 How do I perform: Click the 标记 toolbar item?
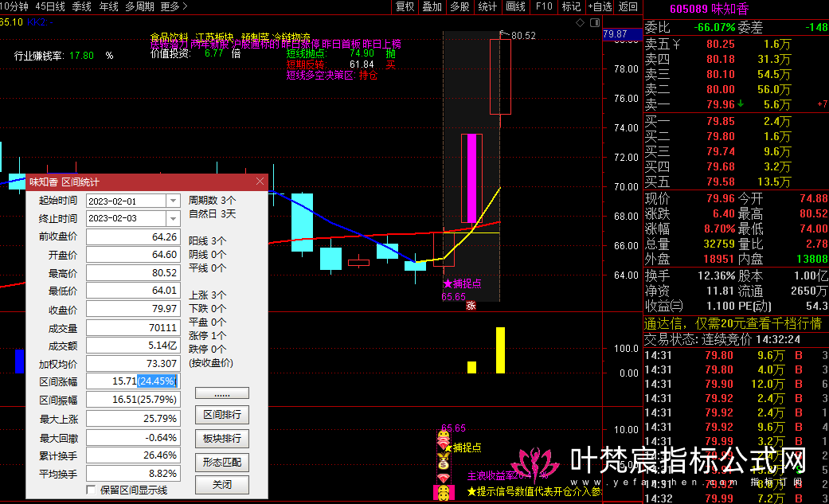coord(571,7)
